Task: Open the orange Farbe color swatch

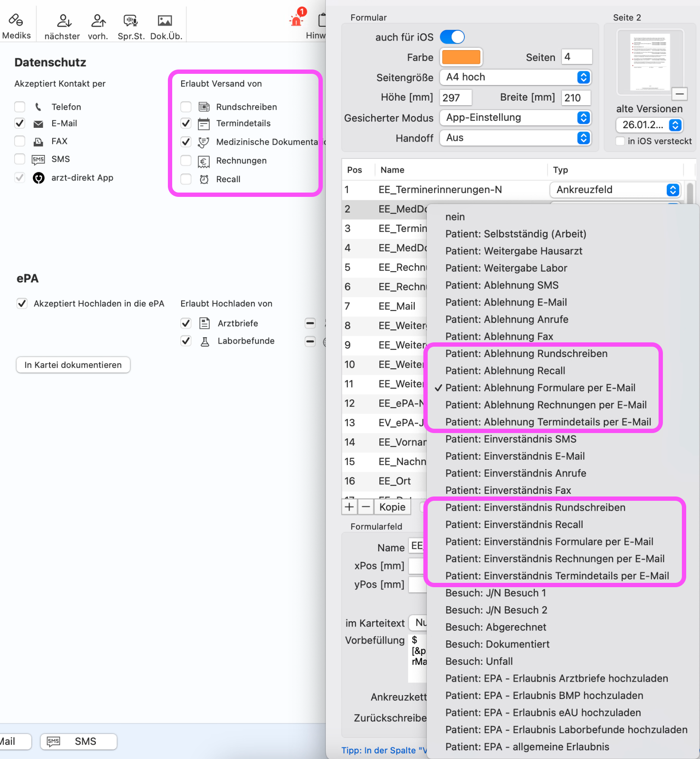Action: (x=461, y=57)
